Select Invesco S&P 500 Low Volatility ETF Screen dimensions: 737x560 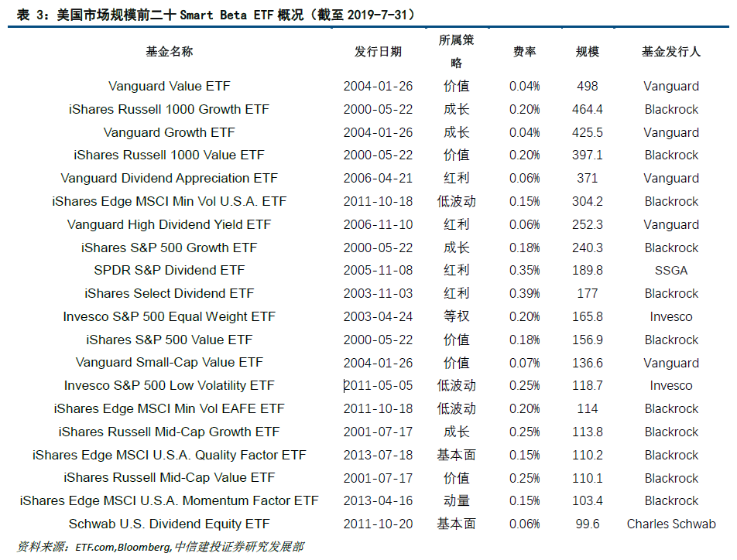click(170, 385)
